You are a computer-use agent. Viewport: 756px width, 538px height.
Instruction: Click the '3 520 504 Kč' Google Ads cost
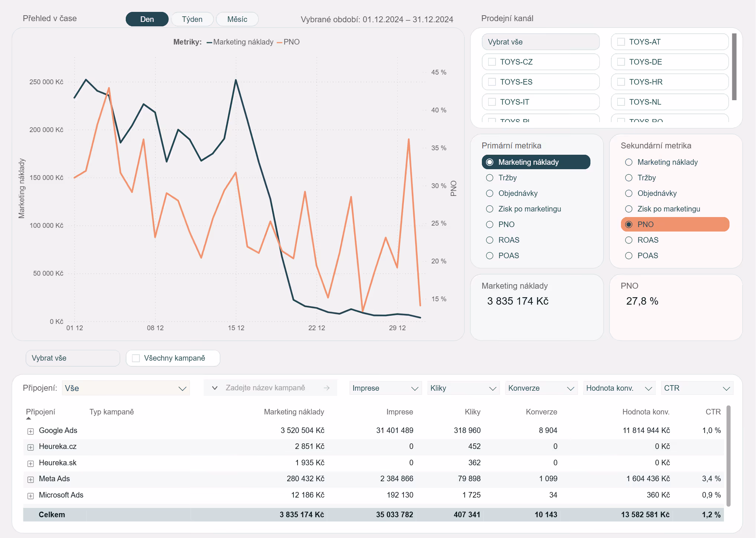tap(302, 430)
